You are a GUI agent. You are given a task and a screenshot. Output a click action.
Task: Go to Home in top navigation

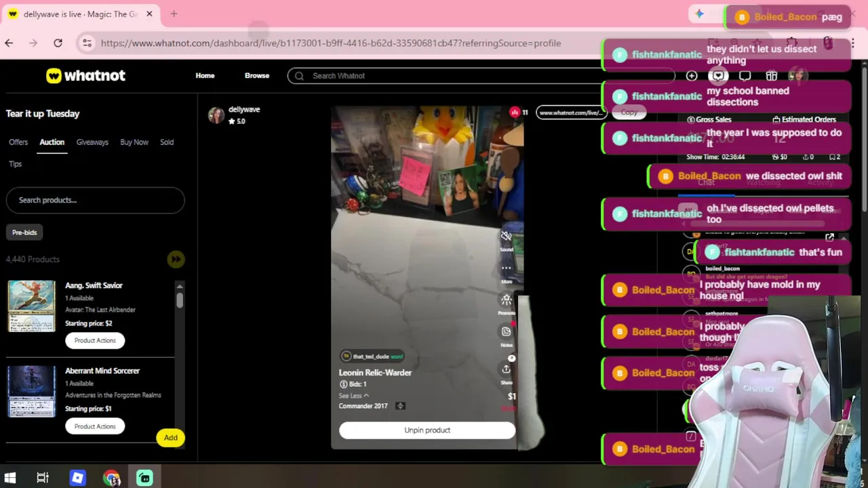coord(205,76)
